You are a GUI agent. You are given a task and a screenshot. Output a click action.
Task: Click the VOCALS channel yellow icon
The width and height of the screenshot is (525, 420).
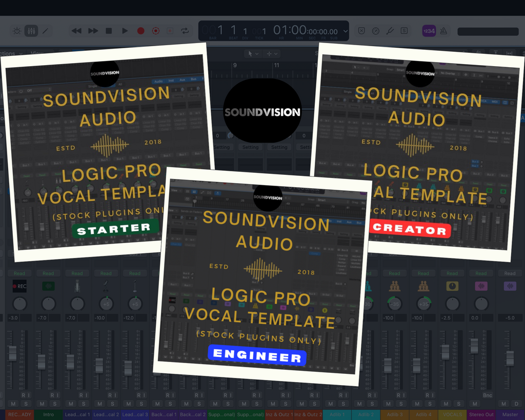pos(452,286)
